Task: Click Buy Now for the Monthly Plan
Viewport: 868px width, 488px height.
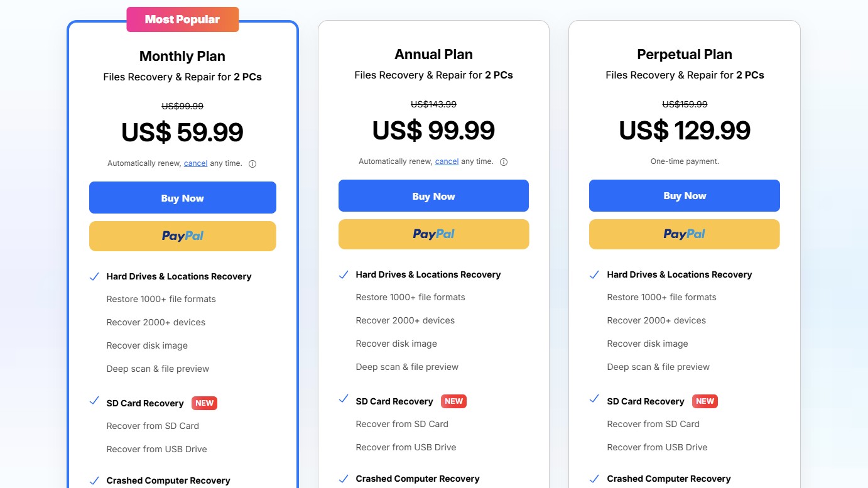Action: [x=182, y=197]
